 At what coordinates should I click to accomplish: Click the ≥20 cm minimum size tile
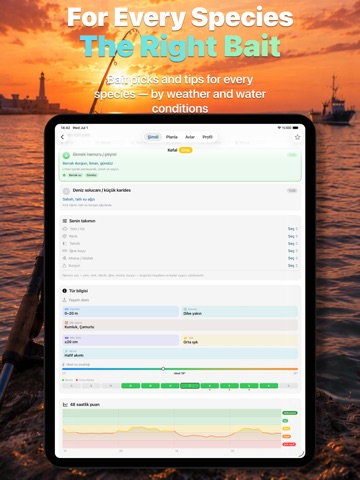click(120, 340)
